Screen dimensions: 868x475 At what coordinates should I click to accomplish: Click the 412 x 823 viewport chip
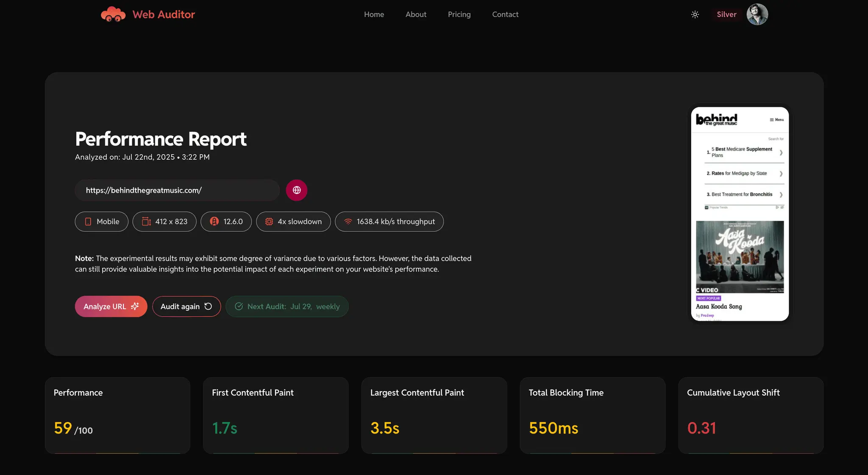tap(164, 222)
